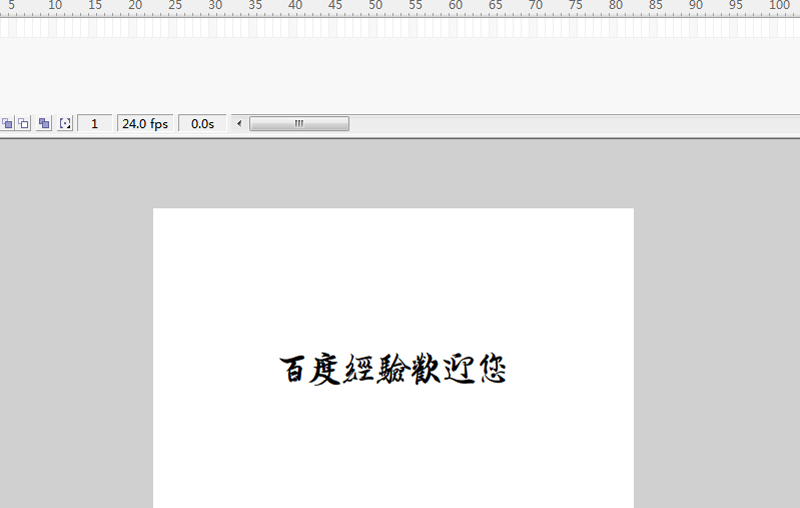Click frame 10 on timeline ruler
Viewport: 800px width, 508px height.
55,6
